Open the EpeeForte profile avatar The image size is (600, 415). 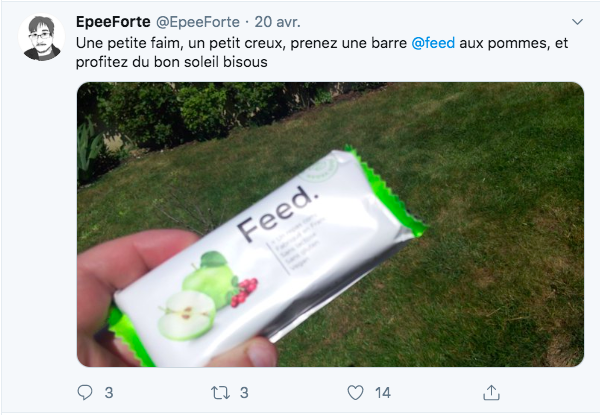(x=41, y=37)
